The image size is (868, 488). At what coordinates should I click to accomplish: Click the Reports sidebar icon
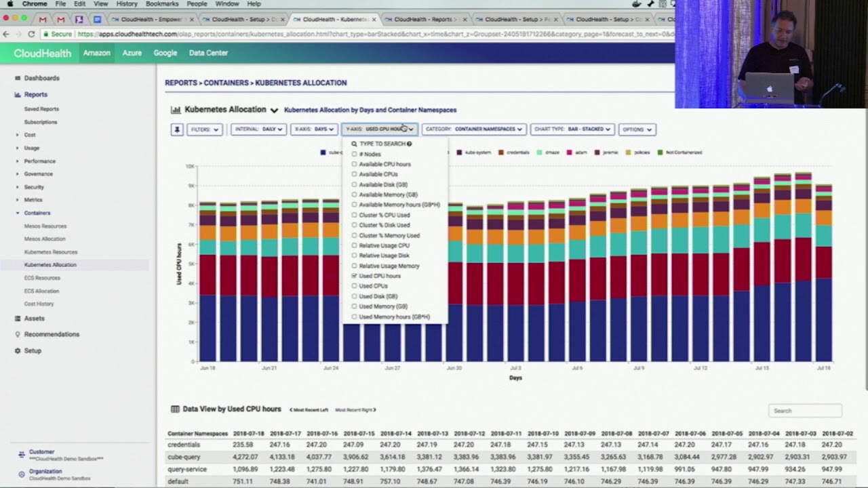click(x=18, y=95)
